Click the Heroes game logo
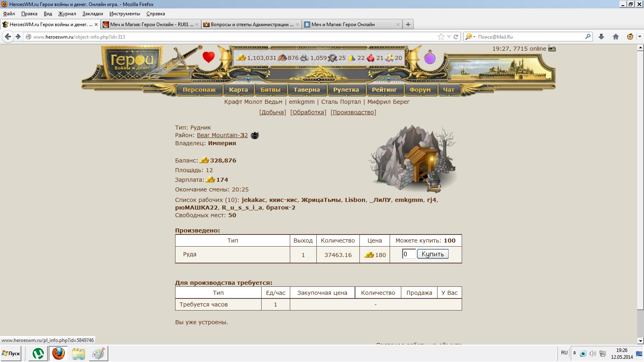Screen dimensions: 644x362 (x=132, y=63)
